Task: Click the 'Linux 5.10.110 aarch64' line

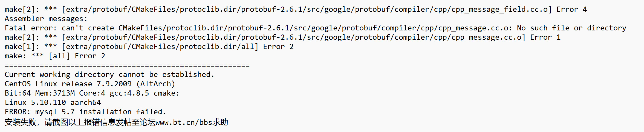Action: [53, 103]
